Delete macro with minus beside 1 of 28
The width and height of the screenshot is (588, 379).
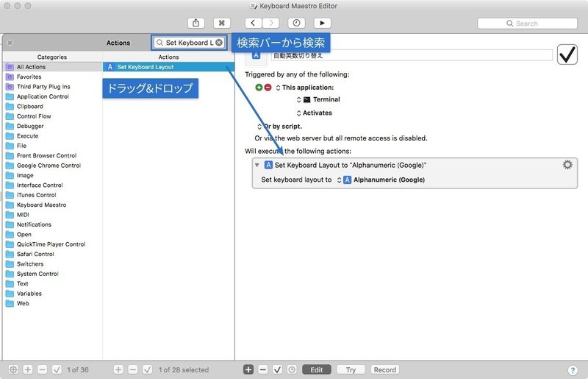133,369
